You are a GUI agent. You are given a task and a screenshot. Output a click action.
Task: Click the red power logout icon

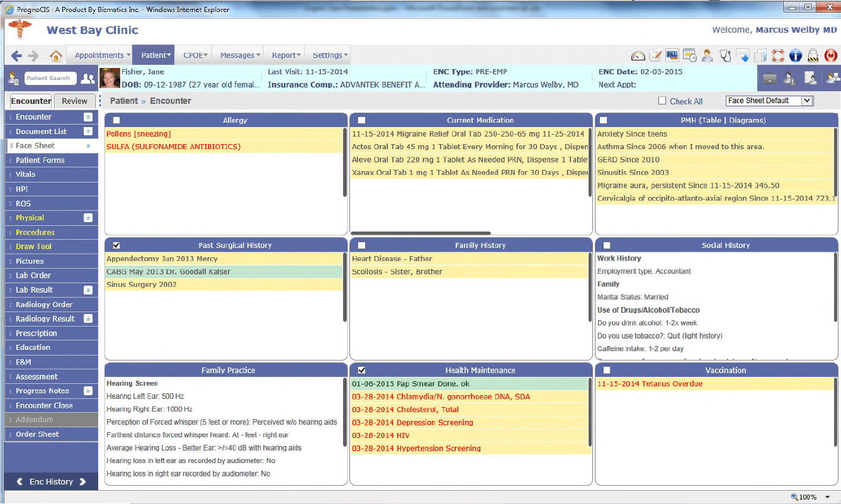(829, 55)
